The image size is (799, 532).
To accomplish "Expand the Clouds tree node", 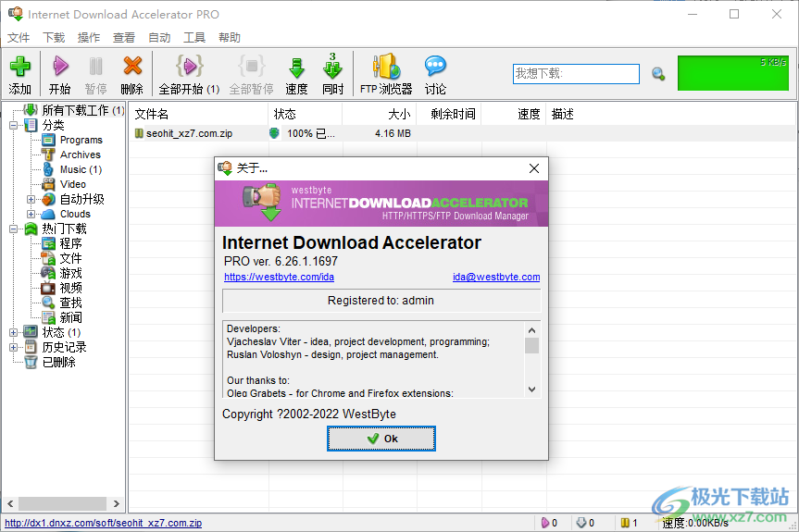I will point(31,215).
